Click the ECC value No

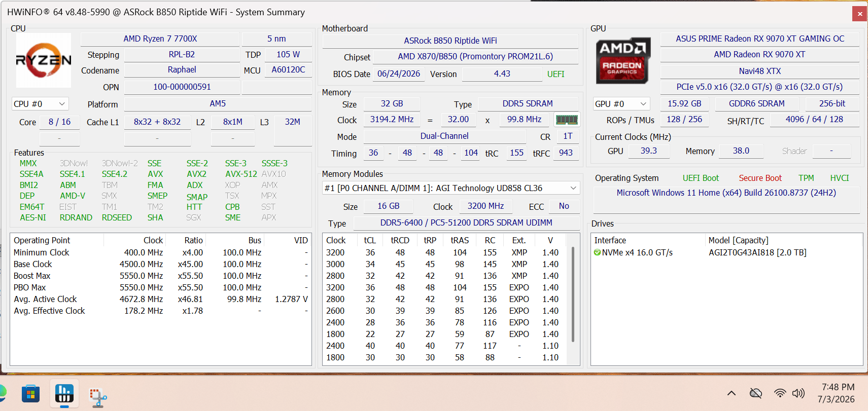[x=564, y=206]
